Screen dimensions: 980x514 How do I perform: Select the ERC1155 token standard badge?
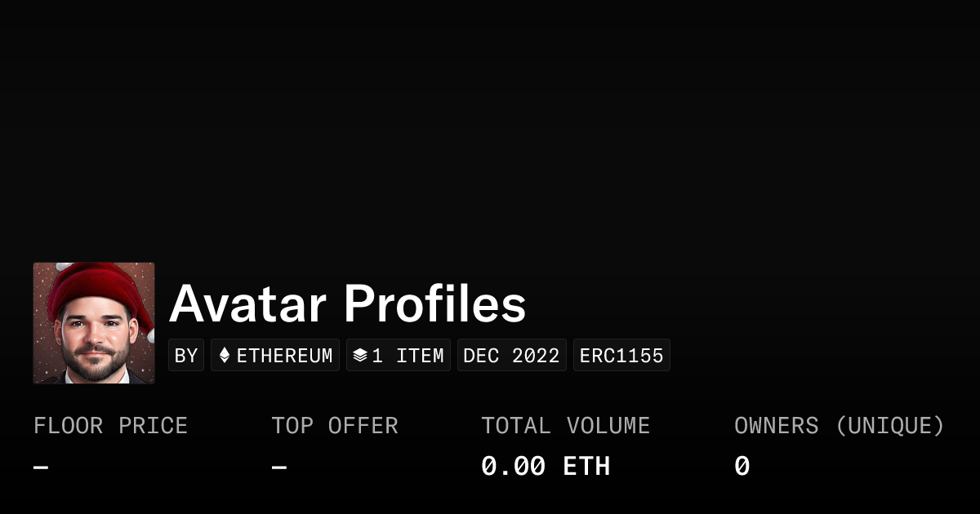click(x=621, y=356)
